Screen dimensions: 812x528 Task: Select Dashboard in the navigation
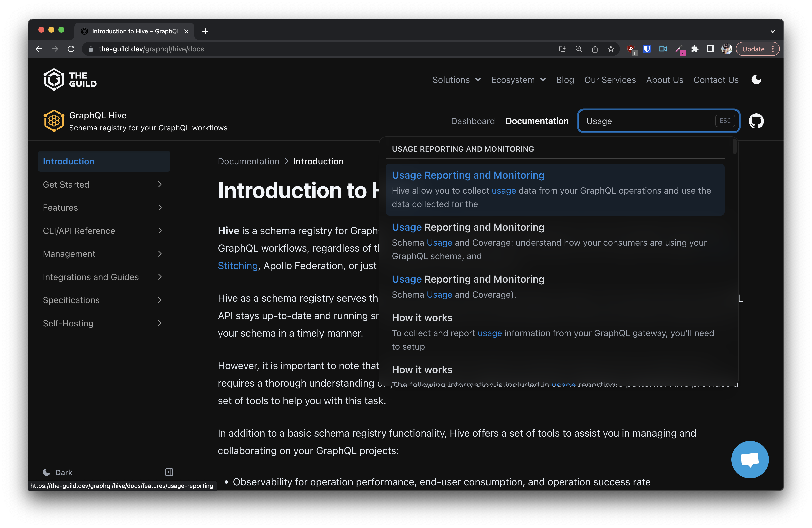click(x=473, y=121)
